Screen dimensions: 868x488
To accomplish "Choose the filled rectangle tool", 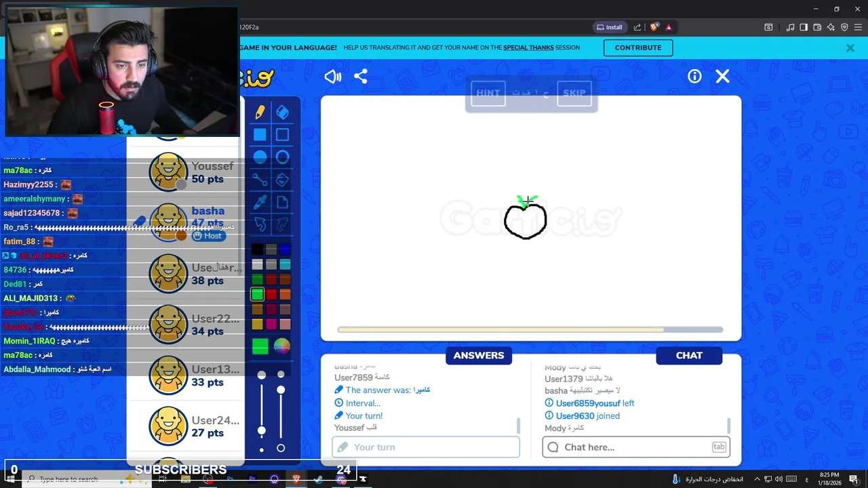I will coord(260,135).
